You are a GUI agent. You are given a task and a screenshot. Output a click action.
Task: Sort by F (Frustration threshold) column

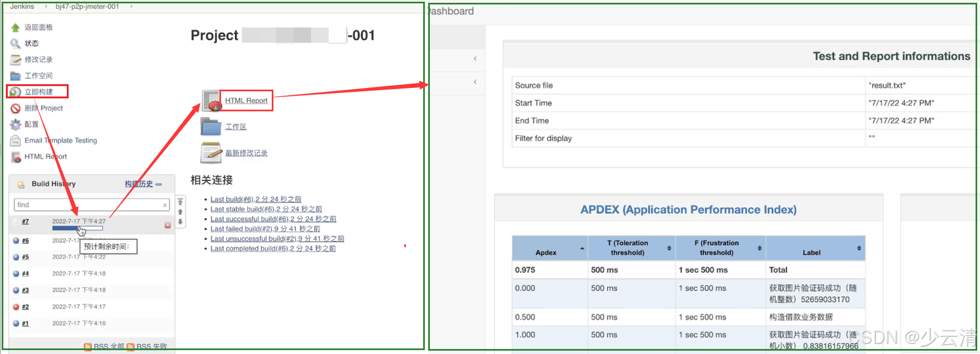[721, 248]
